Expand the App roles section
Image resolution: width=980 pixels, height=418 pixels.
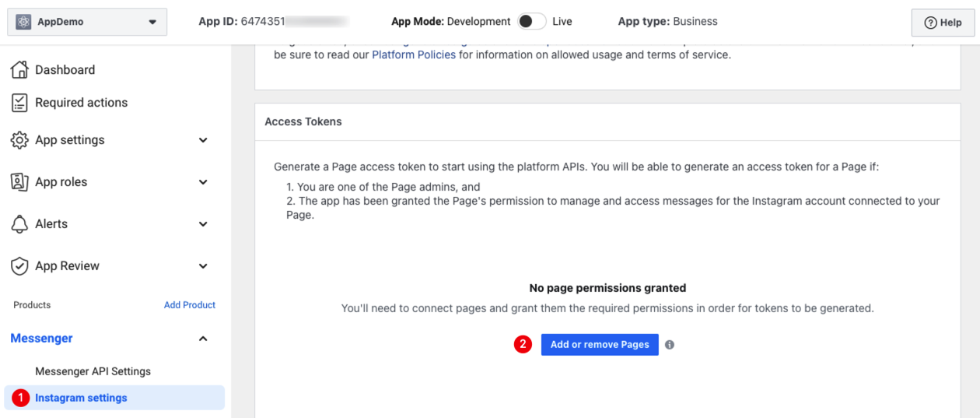pyautogui.click(x=203, y=182)
